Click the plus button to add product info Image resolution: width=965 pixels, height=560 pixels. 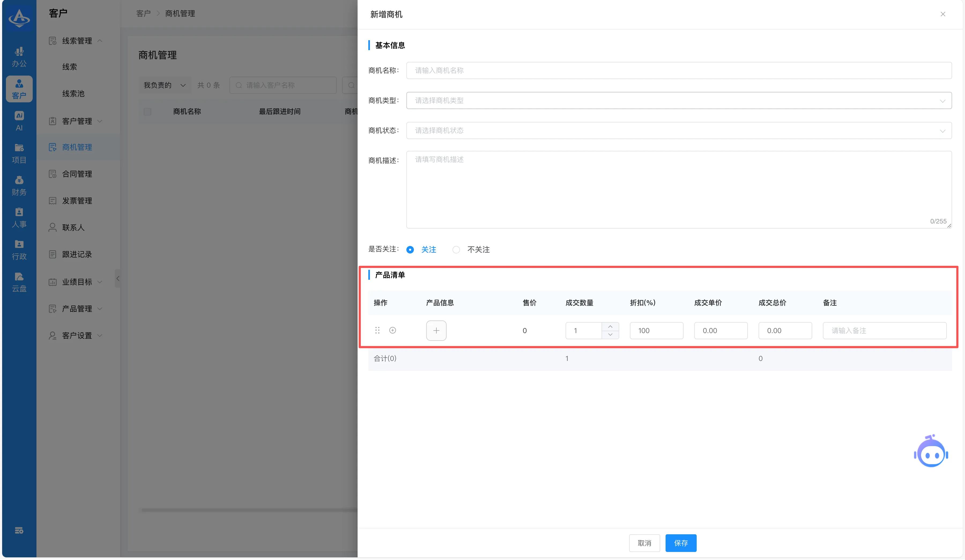[x=436, y=330]
